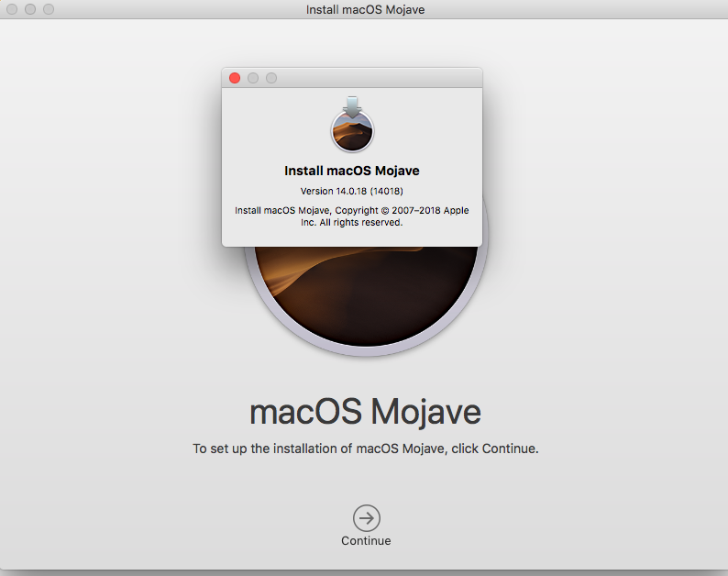This screenshot has width=728, height=576.
Task: Click the Continue label under the arrow
Action: point(366,541)
